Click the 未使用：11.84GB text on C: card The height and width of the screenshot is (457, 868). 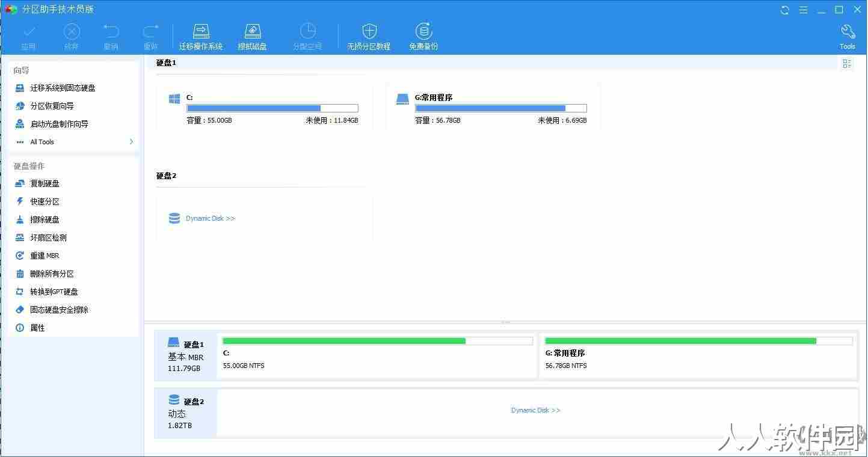click(332, 120)
